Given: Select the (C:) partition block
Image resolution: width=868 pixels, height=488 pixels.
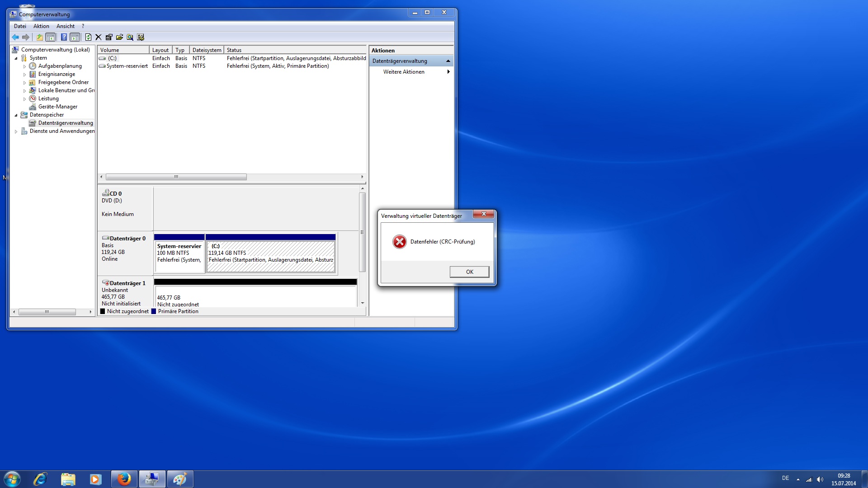Looking at the screenshot, I should point(270,256).
